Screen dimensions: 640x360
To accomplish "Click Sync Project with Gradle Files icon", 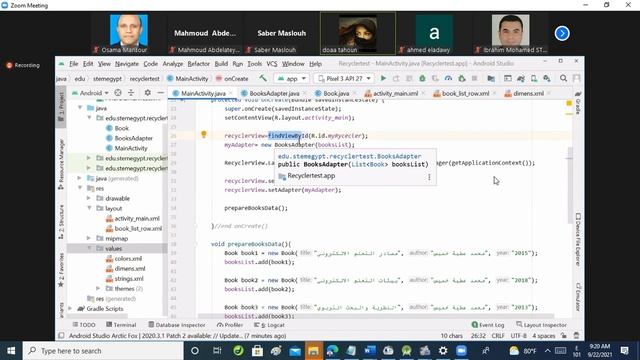I will pyautogui.click(x=521, y=78).
